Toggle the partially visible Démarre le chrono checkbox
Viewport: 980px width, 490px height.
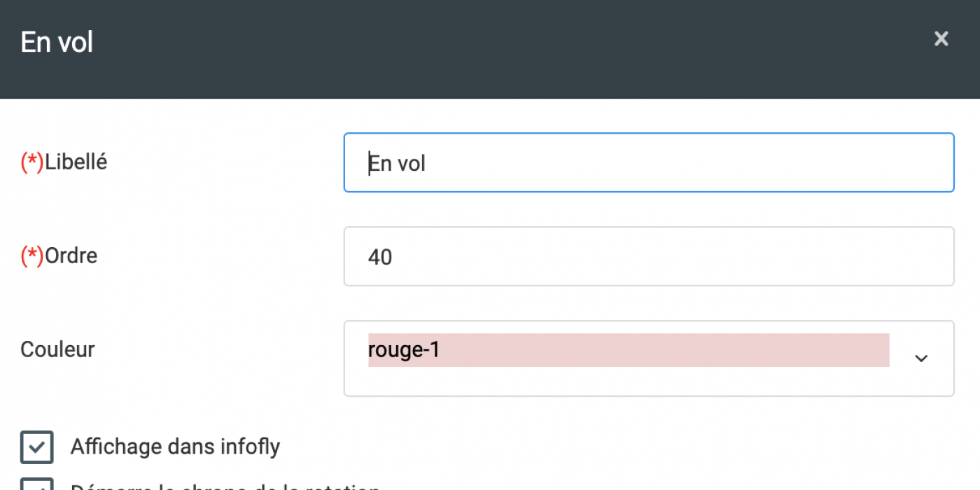[x=36, y=484]
